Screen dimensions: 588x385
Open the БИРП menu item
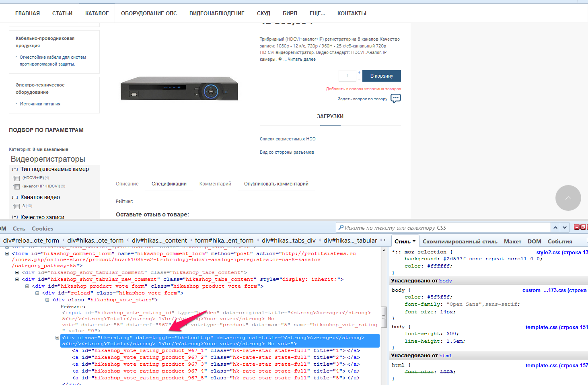coord(290,13)
